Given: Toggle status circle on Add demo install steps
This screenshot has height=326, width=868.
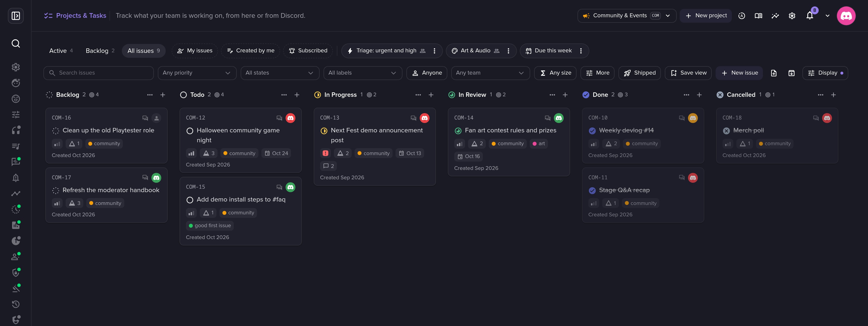Looking at the screenshot, I should point(190,200).
